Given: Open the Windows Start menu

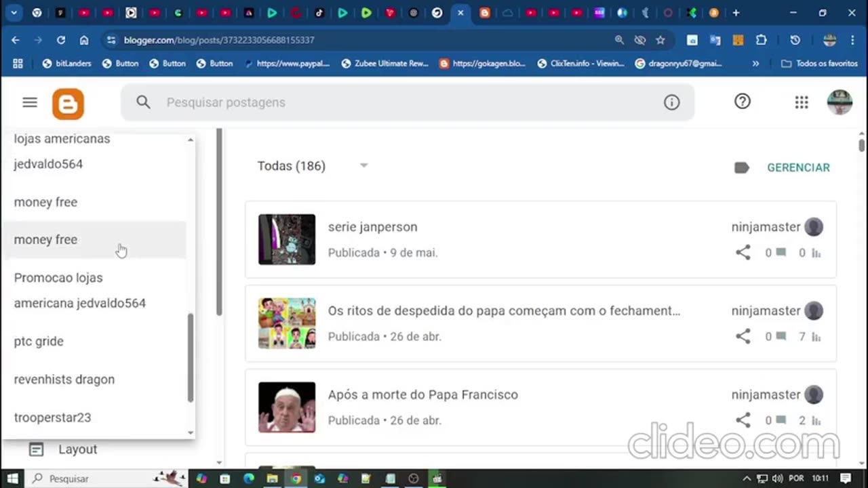Looking at the screenshot, I should [x=12, y=479].
